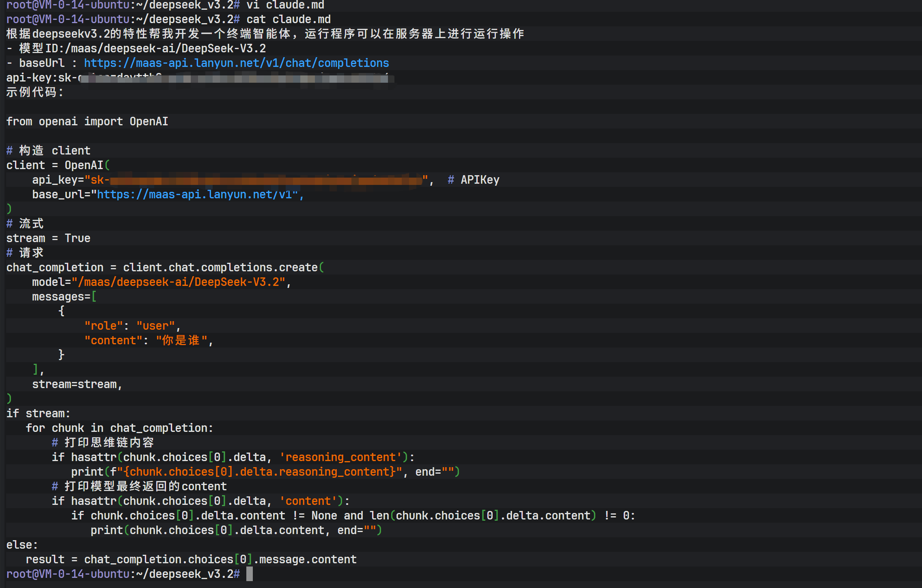Click the '# APIKey' comment

click(x=474, y=180)
